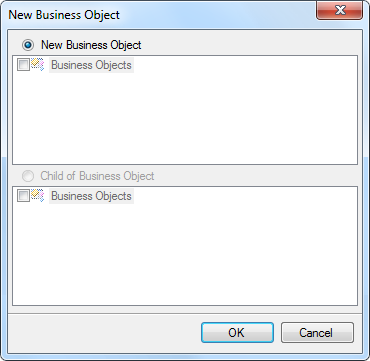Click the Business Objects icon in upper tree
This screenshot has width=370, height=361.
coord(37,65)
